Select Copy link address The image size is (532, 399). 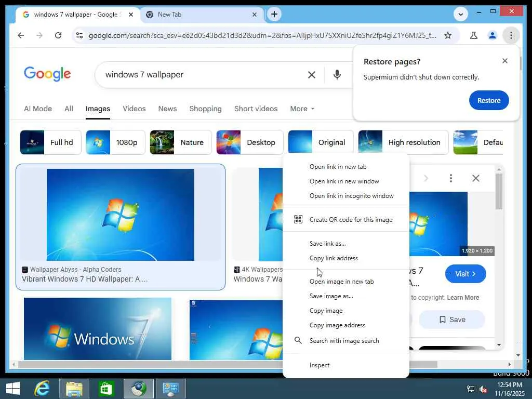[345, 258]
